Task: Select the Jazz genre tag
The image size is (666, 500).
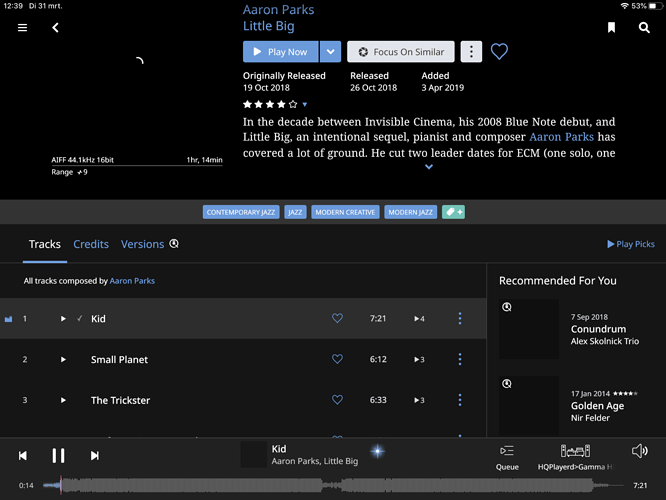Action: coord(295,212)
